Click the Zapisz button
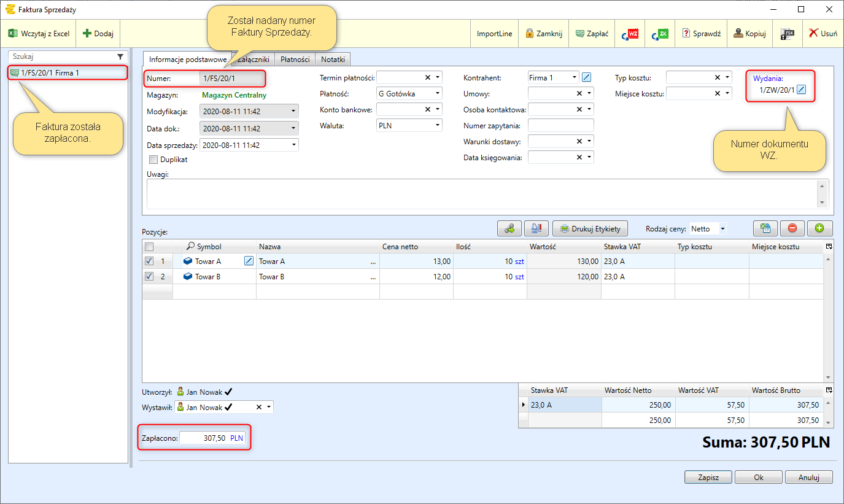844x504 pixels. tap(708, 477)
